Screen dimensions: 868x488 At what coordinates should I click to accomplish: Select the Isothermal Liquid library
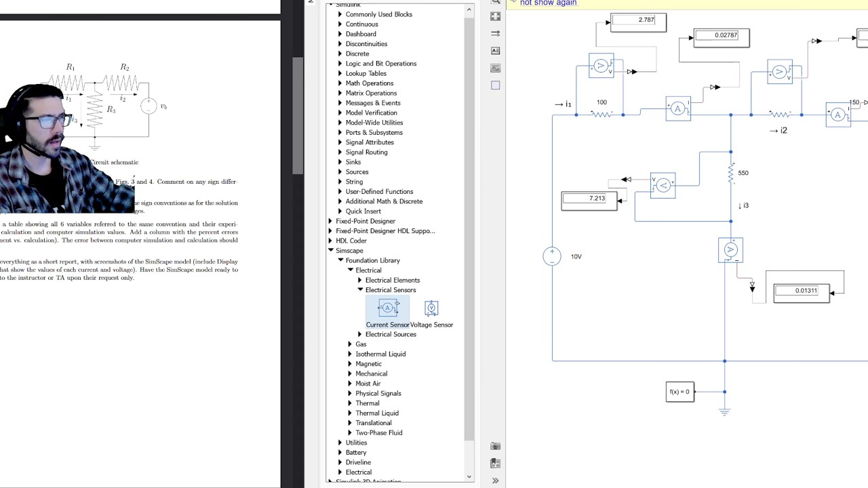(x=380, y=354)
